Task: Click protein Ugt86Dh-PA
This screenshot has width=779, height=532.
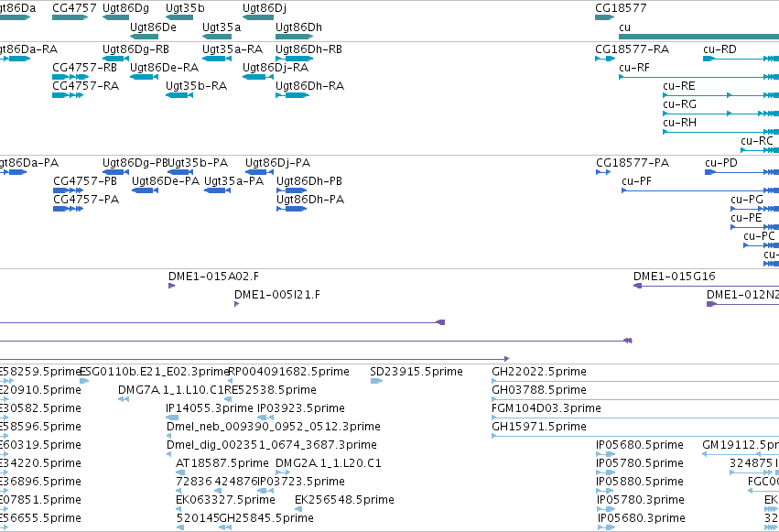Action: point(292,209)
